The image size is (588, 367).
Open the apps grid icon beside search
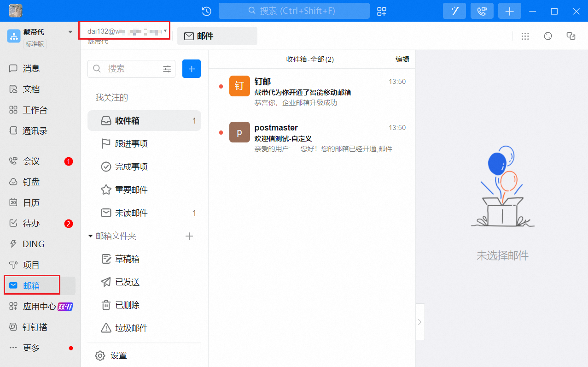click(382, 11)
